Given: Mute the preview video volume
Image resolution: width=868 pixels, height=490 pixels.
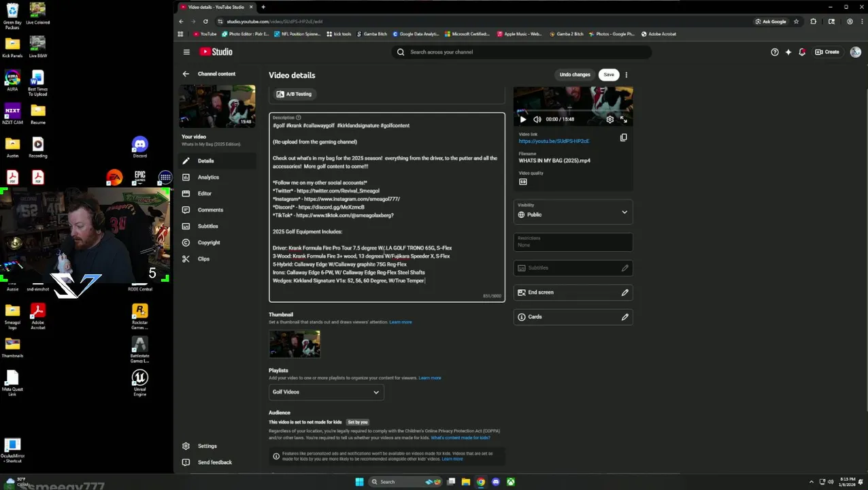Looking at the screenshot, I should (x=537, y=119).
